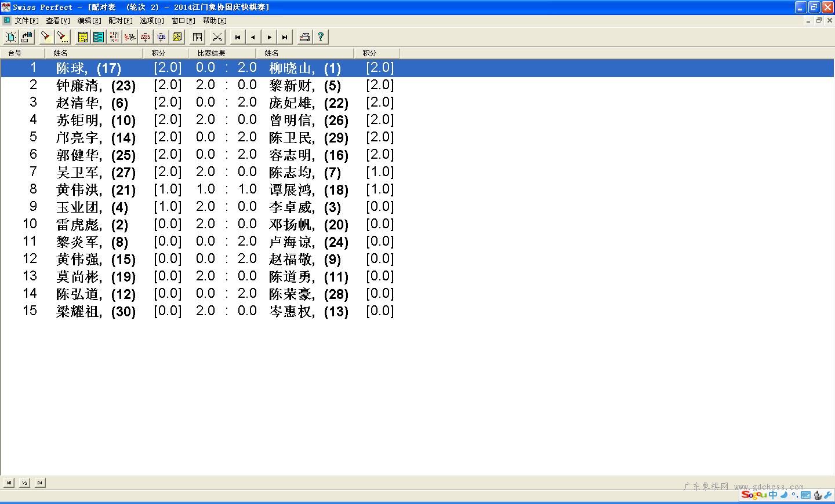This screenshot has height=504, width=835.
Task: Click the crossed swords pairing icon
Action: [x=217, y=37]
